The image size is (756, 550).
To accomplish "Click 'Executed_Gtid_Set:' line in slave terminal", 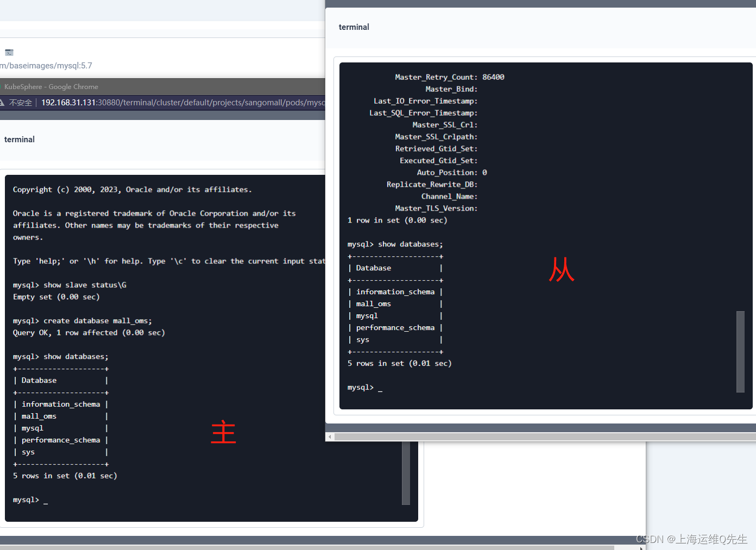I will click(439, 161).
